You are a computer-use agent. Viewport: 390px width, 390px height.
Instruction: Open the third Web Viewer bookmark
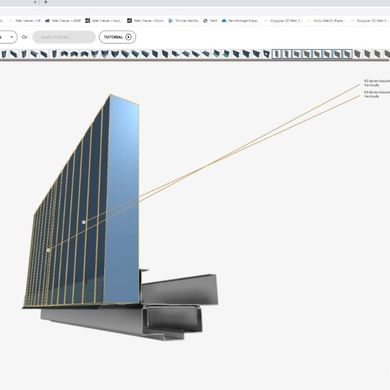pyautogui.click(x=104, y=21)
